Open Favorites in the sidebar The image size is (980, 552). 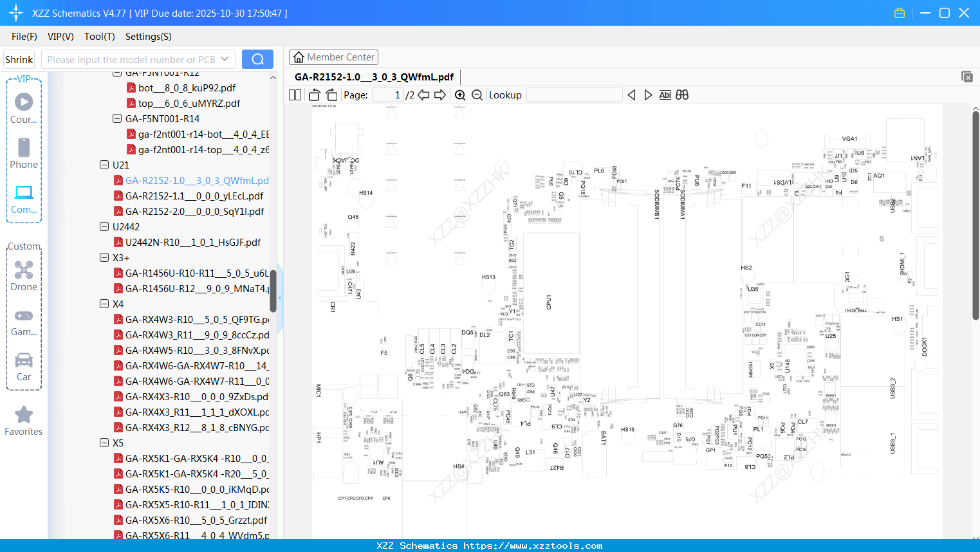point(24,421)
